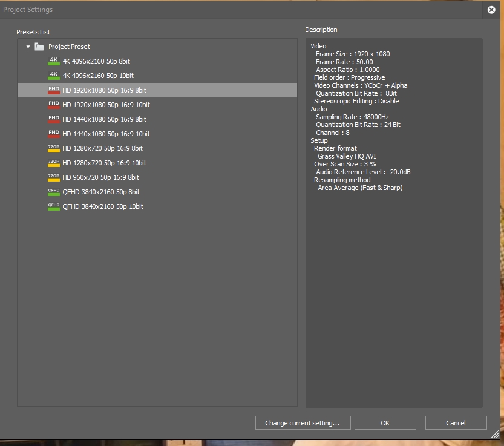Click FHD icon of 1920x1080 50p 8bit
The width and height of the screenshot is (504, 446).
pos(54,90)
